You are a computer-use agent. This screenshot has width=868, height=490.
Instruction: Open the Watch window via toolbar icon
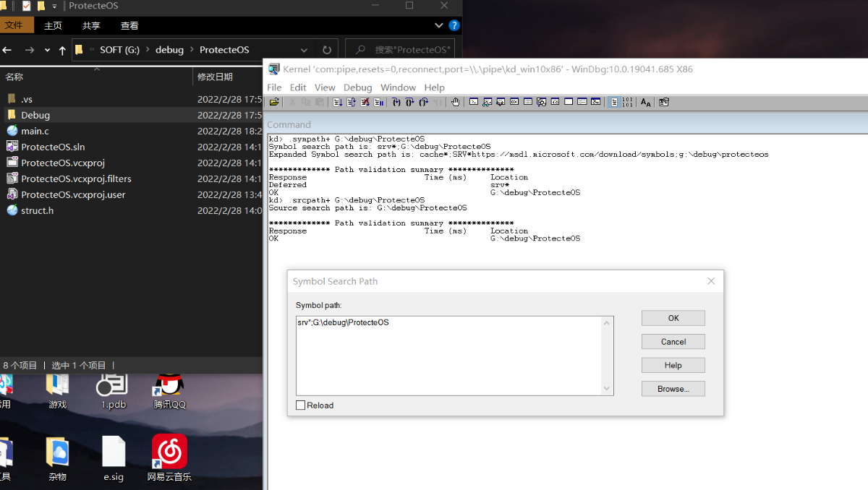[x=488, y=102]
